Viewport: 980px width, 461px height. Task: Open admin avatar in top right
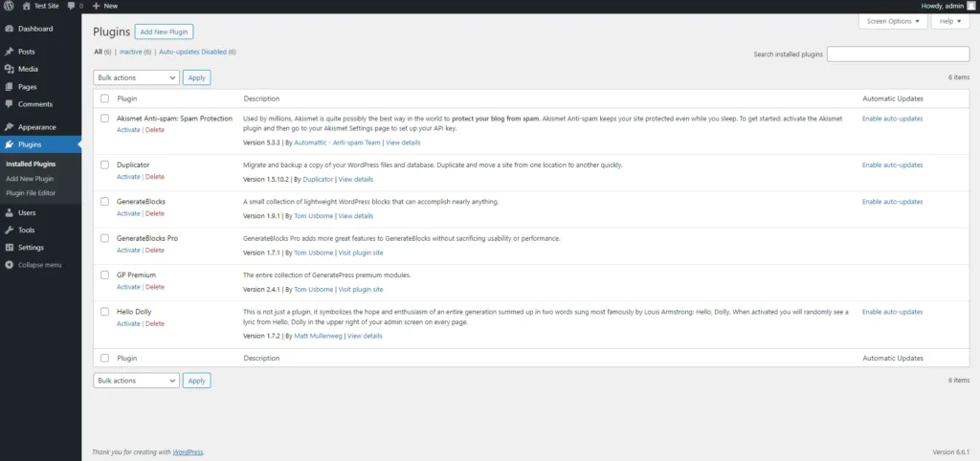tap(970, 6)
